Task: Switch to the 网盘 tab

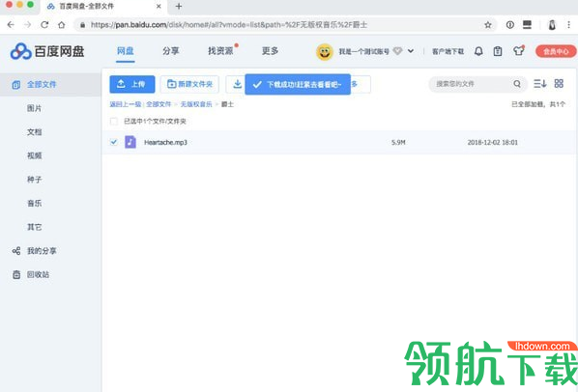Action: (126, 51)
